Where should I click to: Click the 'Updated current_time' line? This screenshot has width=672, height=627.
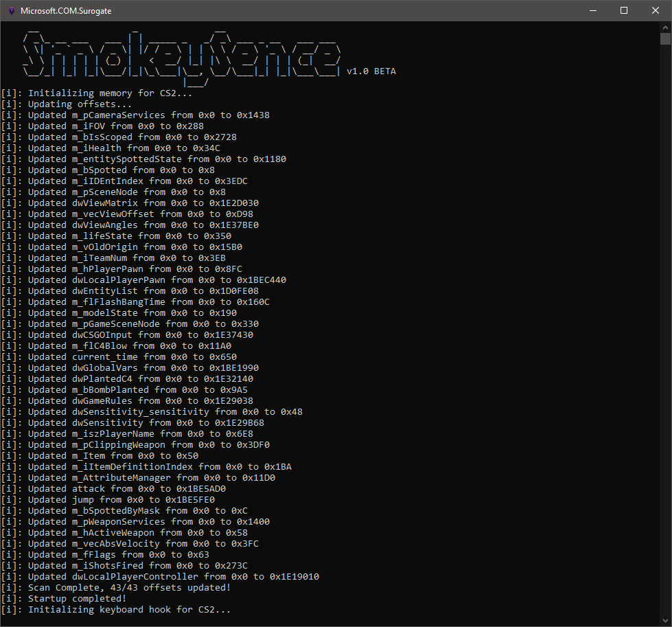click(119, 357)
